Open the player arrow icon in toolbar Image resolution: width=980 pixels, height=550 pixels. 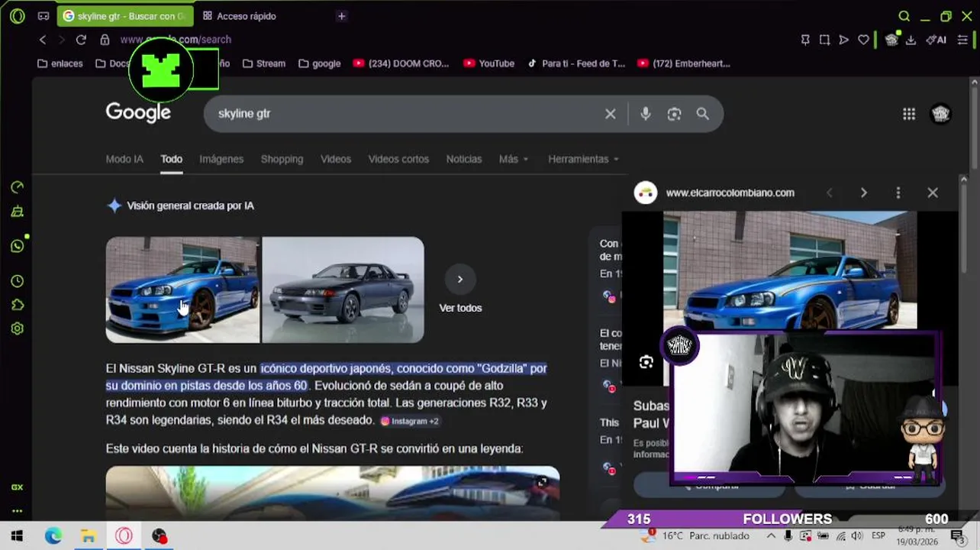tap(843, 40)
